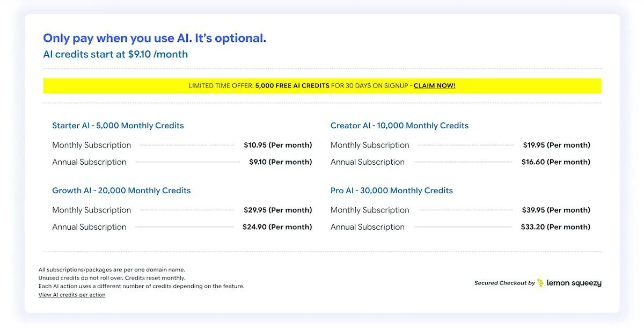Choose Starter AI Monthly Subscription $10.95 price
The height and width of the screenshot is (329, 644).
278,145
